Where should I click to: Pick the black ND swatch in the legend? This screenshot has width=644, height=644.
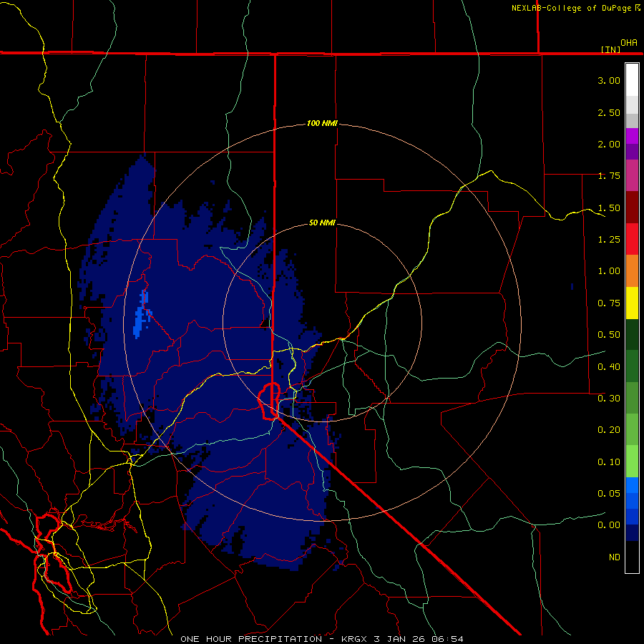point(632,557)
